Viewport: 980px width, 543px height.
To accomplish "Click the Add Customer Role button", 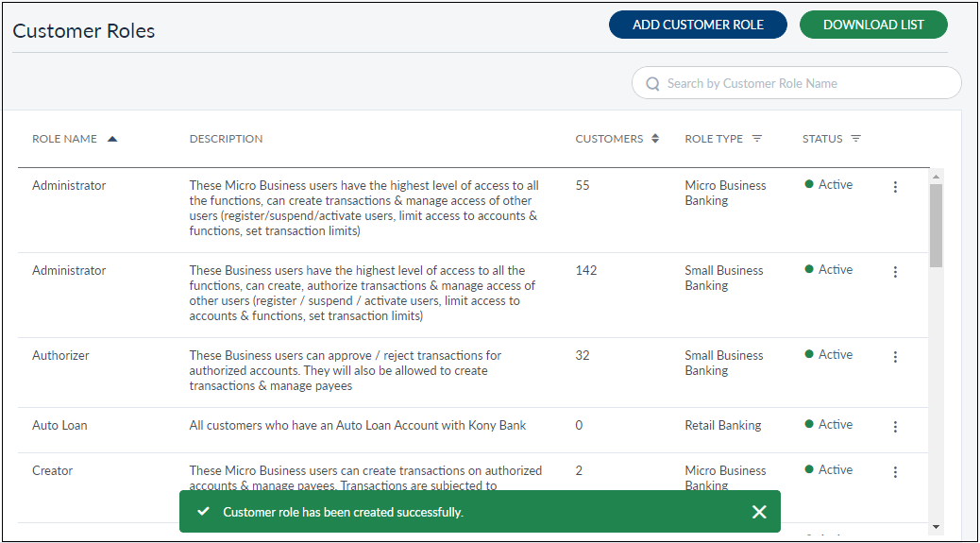I will click(698, 25).
